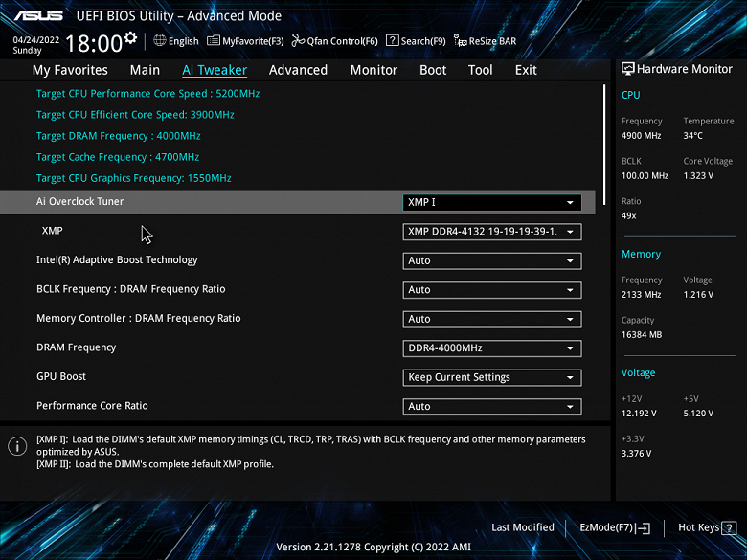Image resolution: width=747 pixels, height=560 pixels.
Task: Open the Boot tab
Action: 433,70
